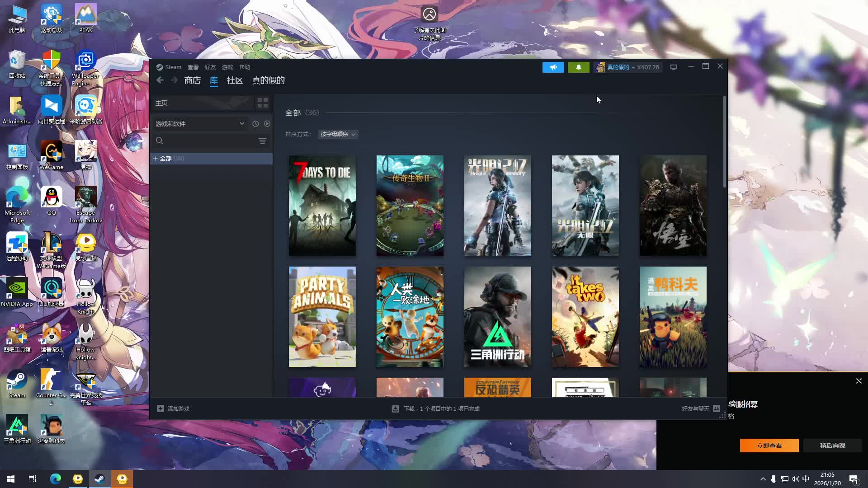Toggle ready-to-play games filter icon

tap(267, 124)
